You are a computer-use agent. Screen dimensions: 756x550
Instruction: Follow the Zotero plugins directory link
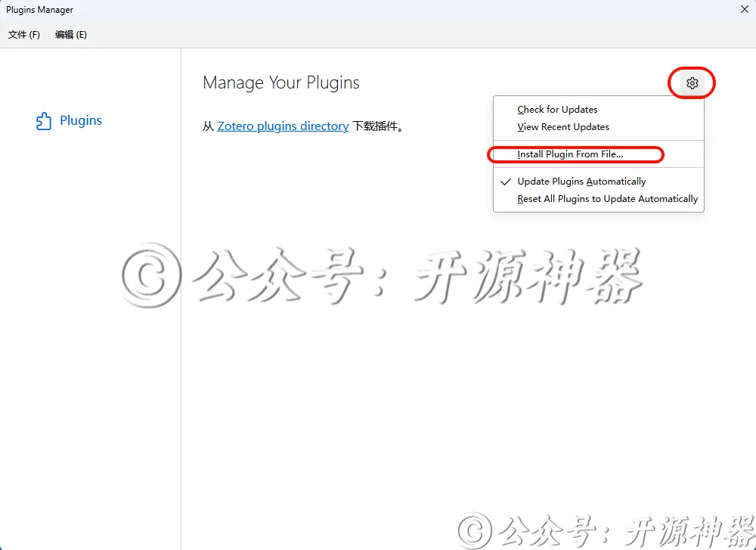coord(283,126)
